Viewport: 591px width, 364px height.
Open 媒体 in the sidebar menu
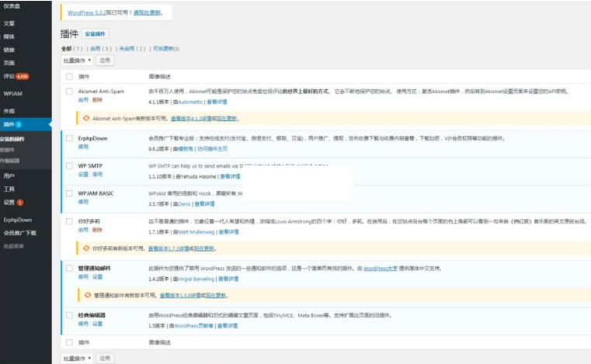pos(9,36)
